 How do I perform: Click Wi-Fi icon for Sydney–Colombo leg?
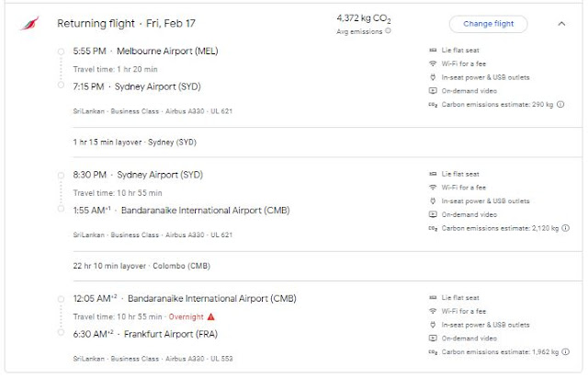click(x=432, y=187)
